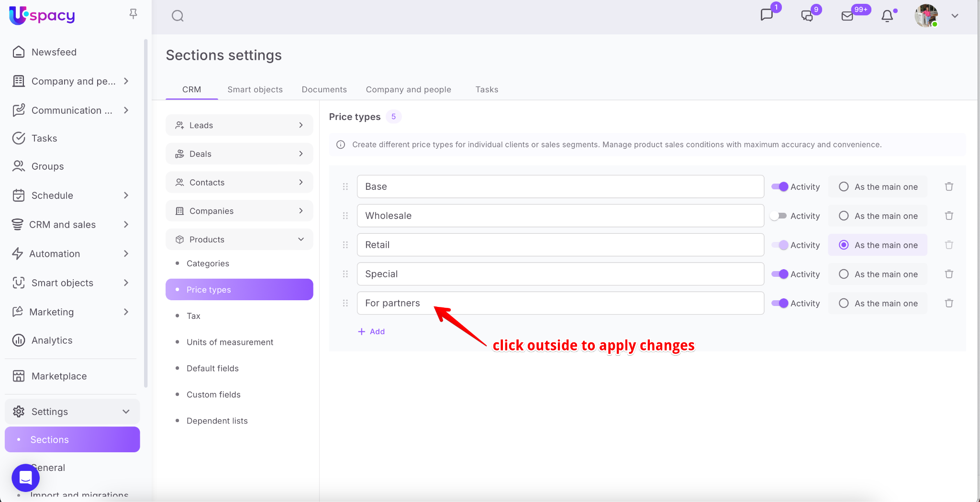Screen dimensions: 980x502
Task: Click trash icon for For partners
Action: point(949,303)
